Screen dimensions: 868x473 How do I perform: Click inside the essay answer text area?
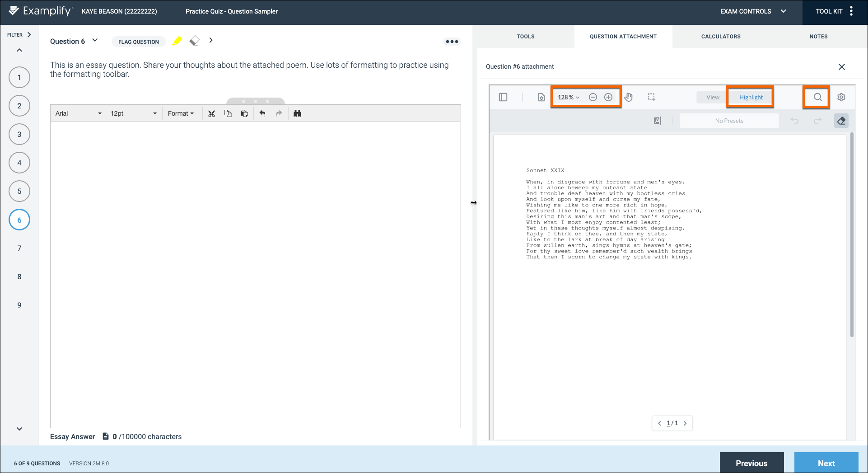tap(256, 274)
